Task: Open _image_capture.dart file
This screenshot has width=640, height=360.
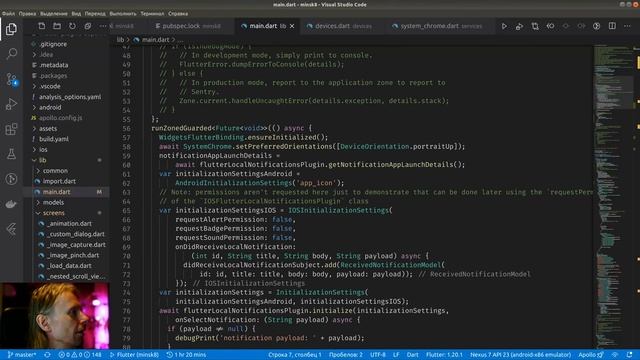Action: (76, 245)
